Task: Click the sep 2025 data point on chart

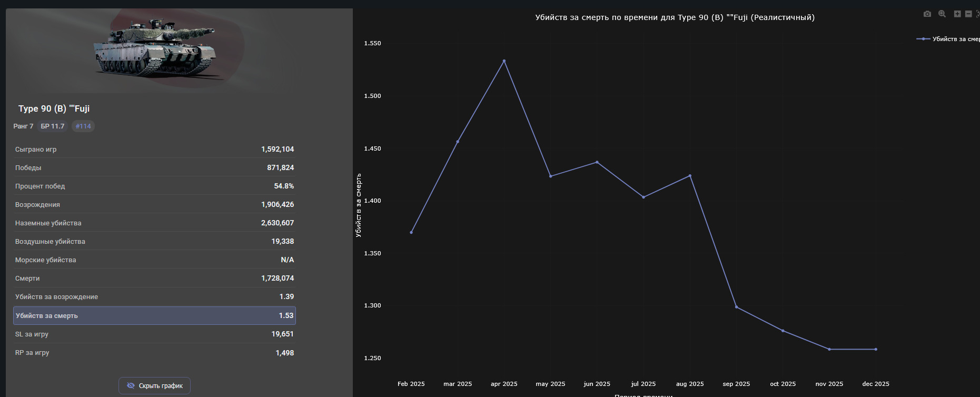Action: 736,307
